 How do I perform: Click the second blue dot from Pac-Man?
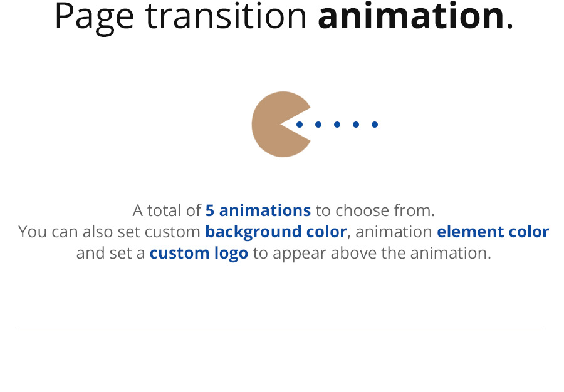point(318,125)
